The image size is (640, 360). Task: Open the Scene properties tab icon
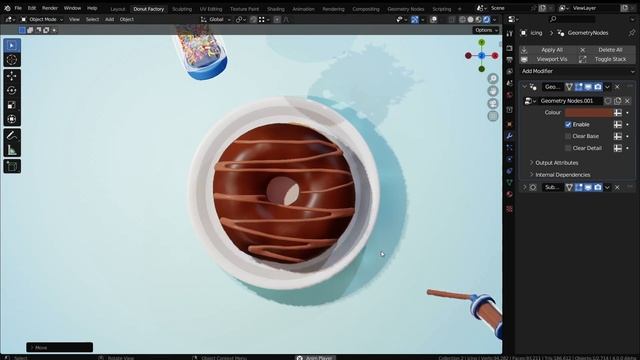[509, 83]
